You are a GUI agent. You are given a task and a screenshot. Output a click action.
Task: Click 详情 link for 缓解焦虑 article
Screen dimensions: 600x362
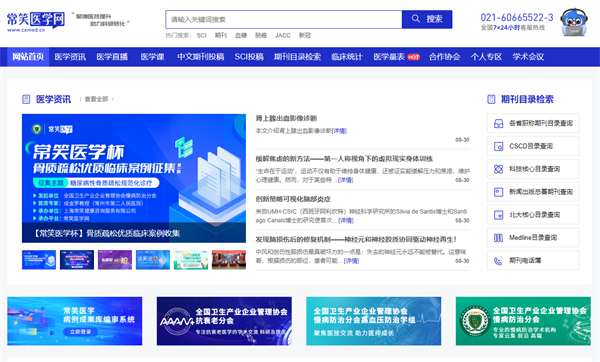coord(346,180)
